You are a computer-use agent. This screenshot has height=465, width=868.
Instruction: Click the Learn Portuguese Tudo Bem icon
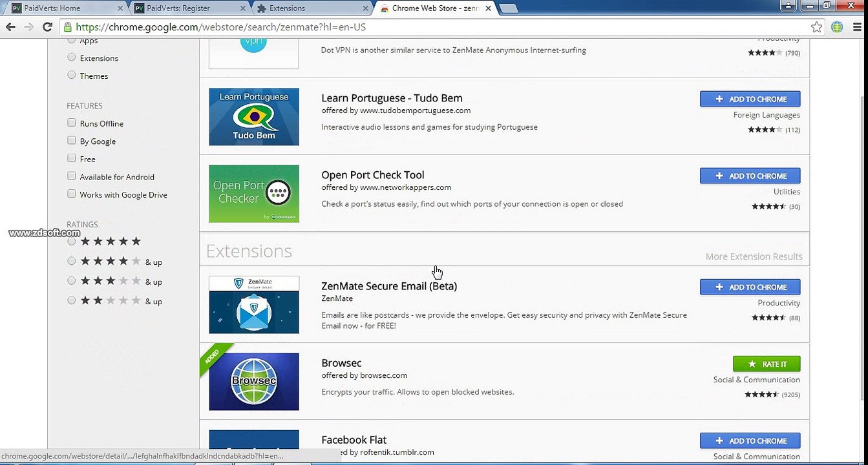point(253,117)
